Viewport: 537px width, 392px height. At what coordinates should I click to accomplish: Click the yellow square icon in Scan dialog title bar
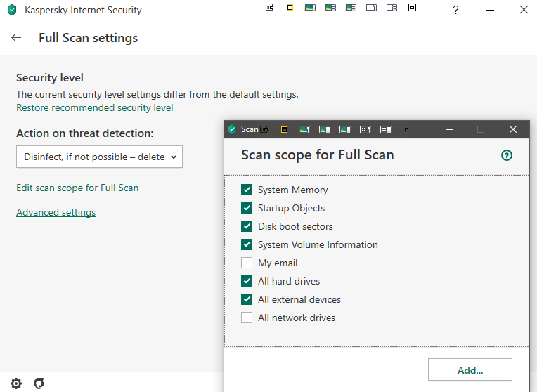(284, 129)
